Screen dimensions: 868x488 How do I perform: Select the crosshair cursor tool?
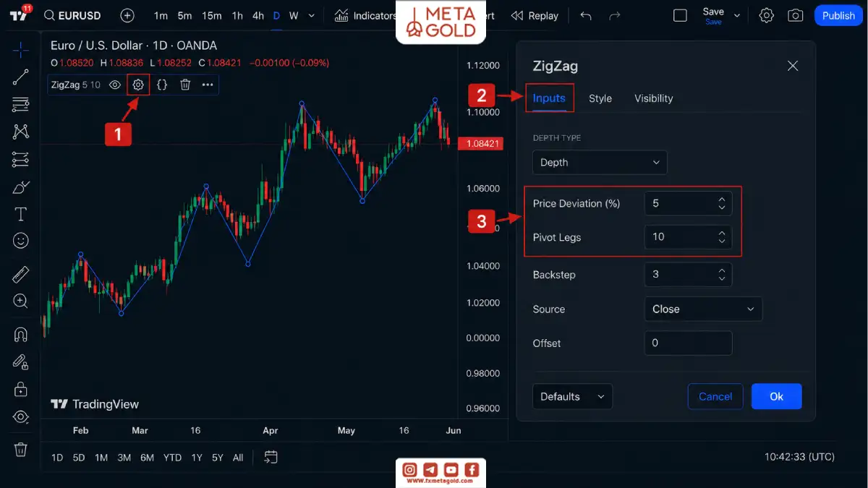click(21, 50)
